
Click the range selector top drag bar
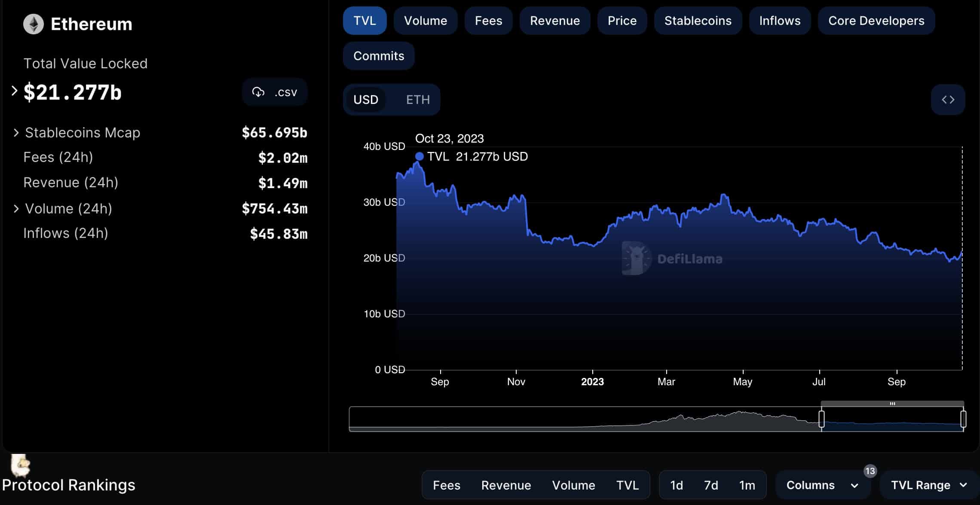(x=892, y=404)
